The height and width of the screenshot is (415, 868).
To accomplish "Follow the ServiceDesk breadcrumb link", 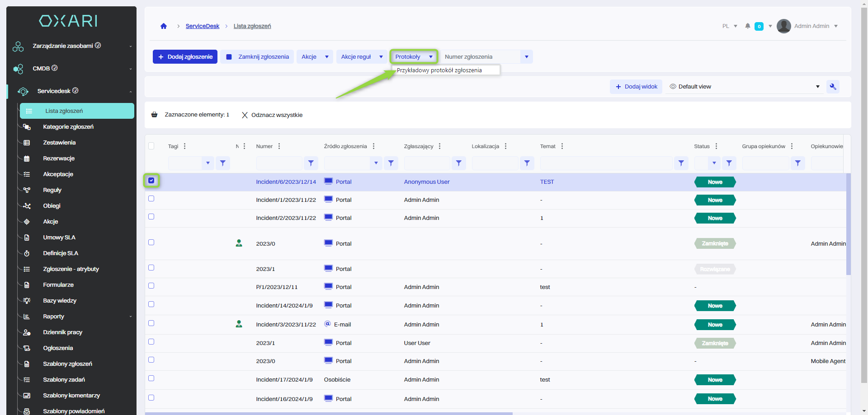I will pyautogui.click(x=202, y=26).
